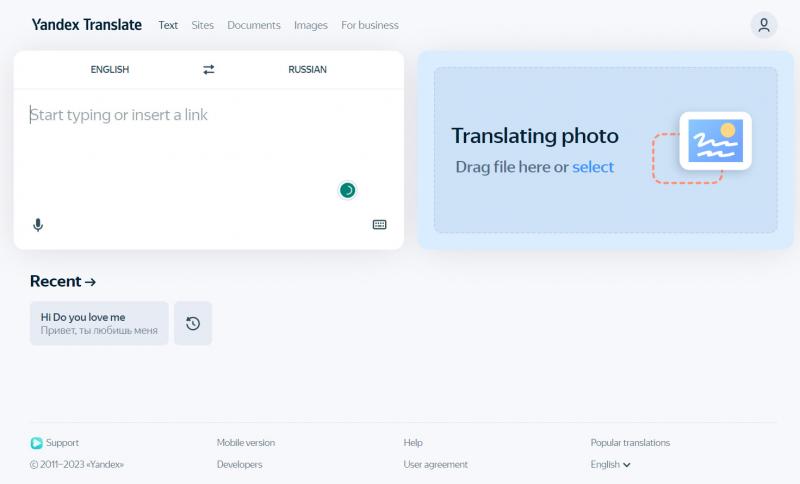
Task: Click the Support chat icon
Action: 36,443
